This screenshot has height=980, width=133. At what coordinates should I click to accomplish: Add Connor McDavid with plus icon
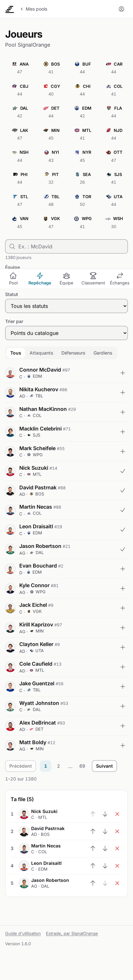pyautogui.click(x=123, y=373)
